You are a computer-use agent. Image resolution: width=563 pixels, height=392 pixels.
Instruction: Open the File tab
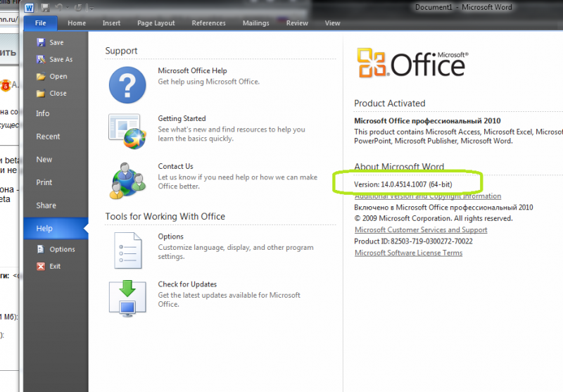point(41,23)
